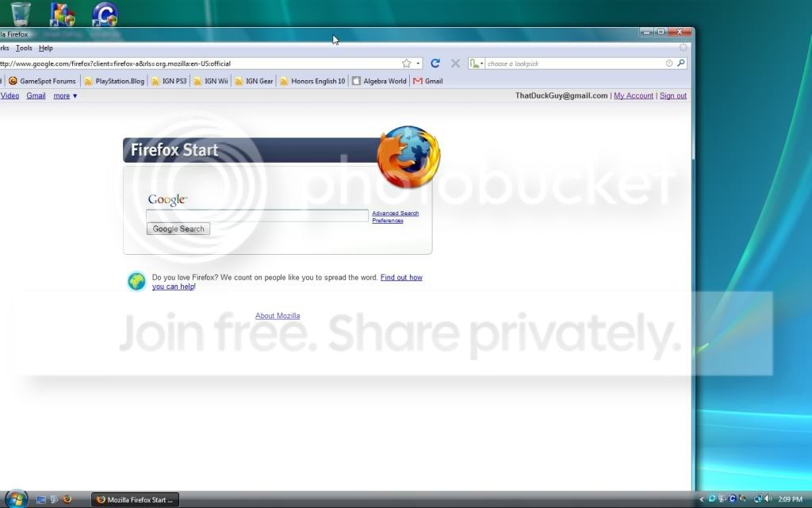Open the Honors English 10 bookmark
812x508 pixels.
click(312, 81)
